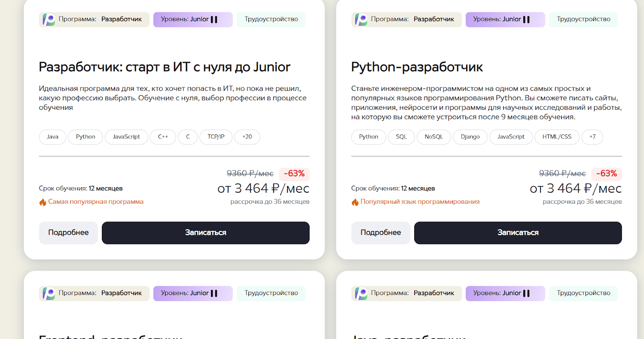
Task: Click the -63% discount badge in the Python card
Action: tap(606, 174)
